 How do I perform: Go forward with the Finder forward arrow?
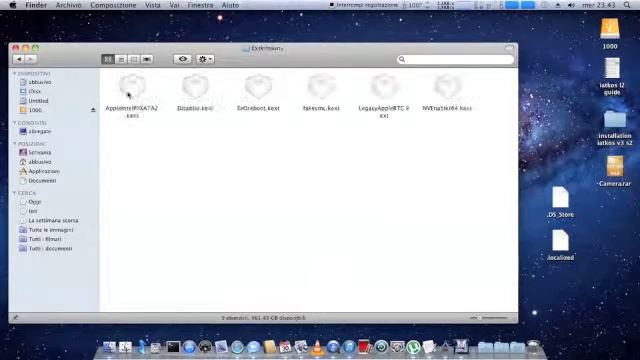tap(31, 59)
